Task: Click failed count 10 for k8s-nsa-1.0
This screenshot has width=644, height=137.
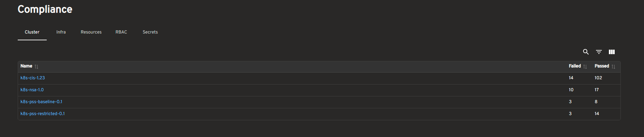Action: 571,90
